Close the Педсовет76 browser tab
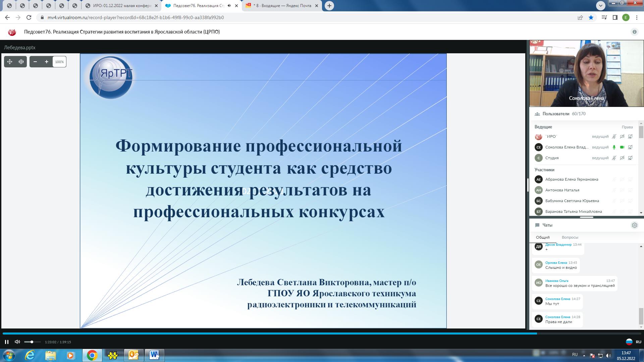Viewport: 644px width, 362px height. [237, 6]
